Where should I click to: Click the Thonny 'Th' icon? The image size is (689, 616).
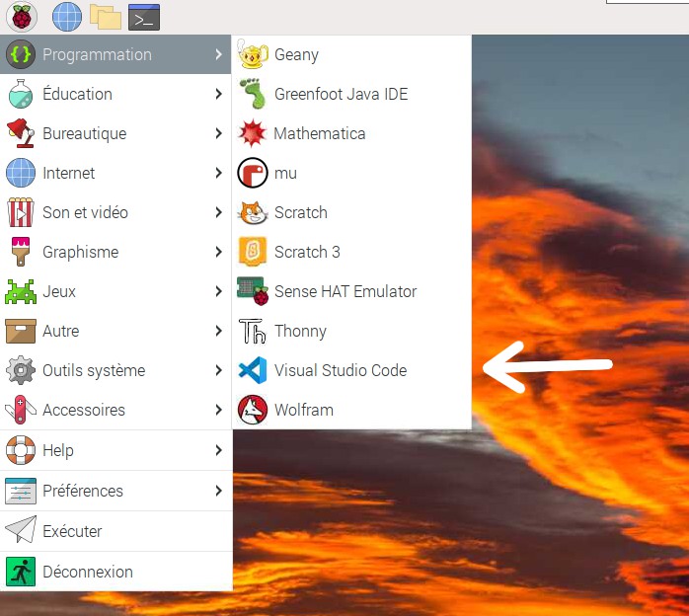click(x=253, y=331)
